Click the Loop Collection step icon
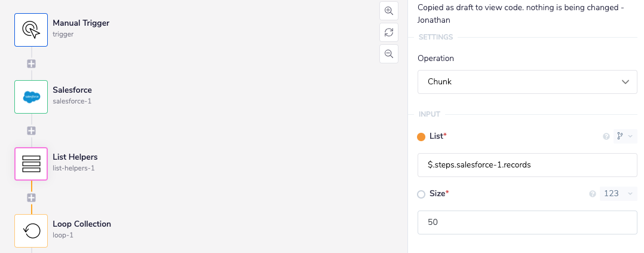This screenshot has width=644, height=253. tap(31, 231)
